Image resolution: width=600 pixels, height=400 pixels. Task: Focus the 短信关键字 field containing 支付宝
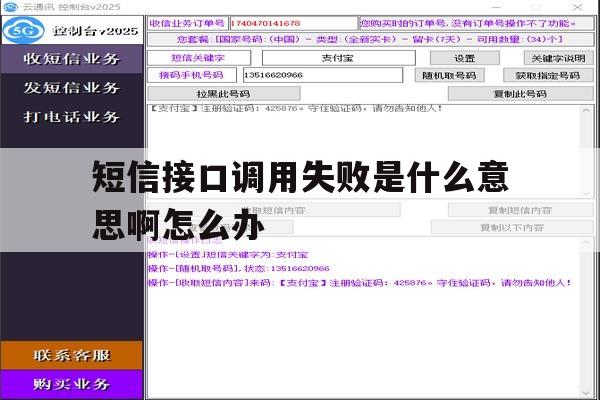pos(338,58)
